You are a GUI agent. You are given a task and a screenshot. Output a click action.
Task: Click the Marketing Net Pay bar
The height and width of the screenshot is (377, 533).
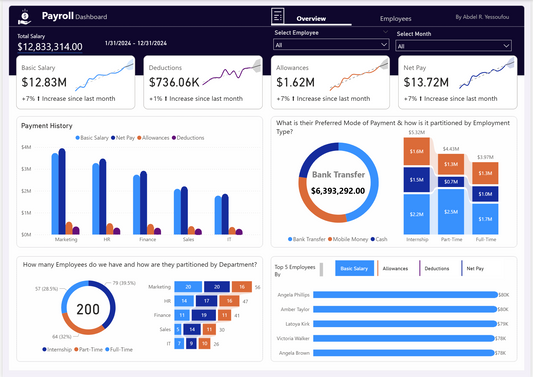(62, 191)
